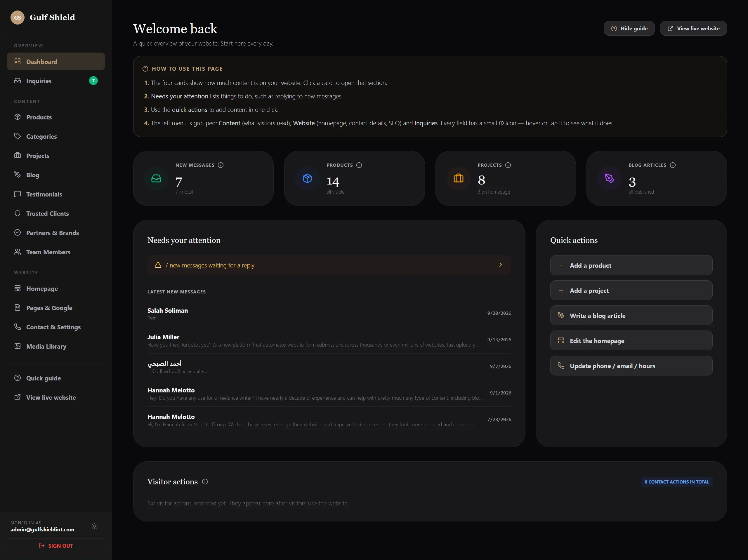The image size is (748, 560).
Task: Open Projects in the sidebar
Action: [56, 155]
